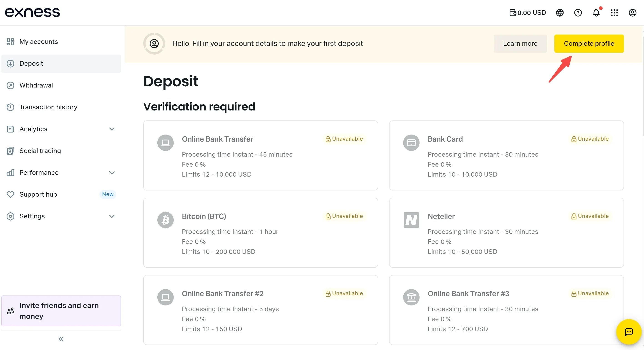Click the Deposit down-arrow icon
Viewport: 644px width, 350px height.
10,63
